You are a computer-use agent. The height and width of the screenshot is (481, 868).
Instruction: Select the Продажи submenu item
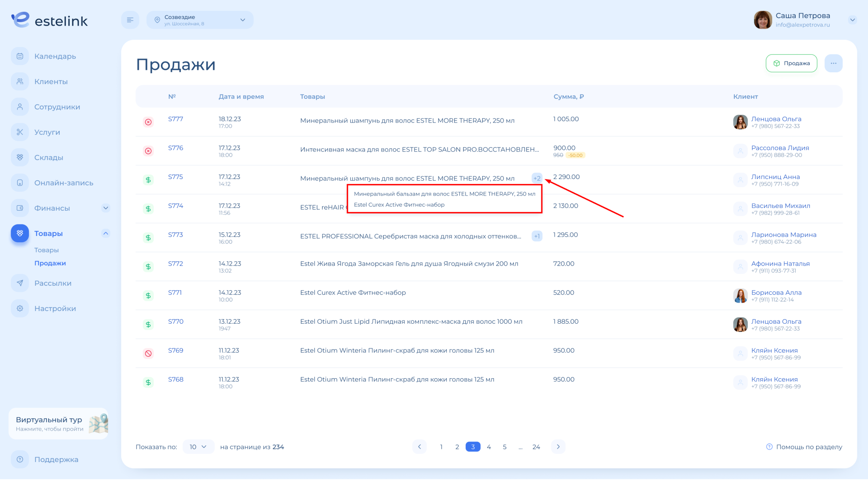point(50,263)
